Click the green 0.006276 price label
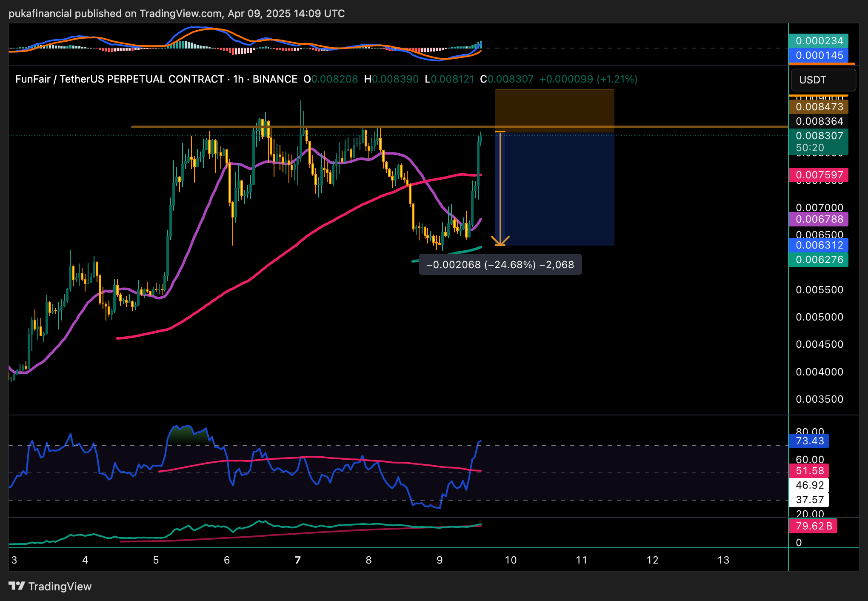Screen dimensions: 868x601 [819, 260]
